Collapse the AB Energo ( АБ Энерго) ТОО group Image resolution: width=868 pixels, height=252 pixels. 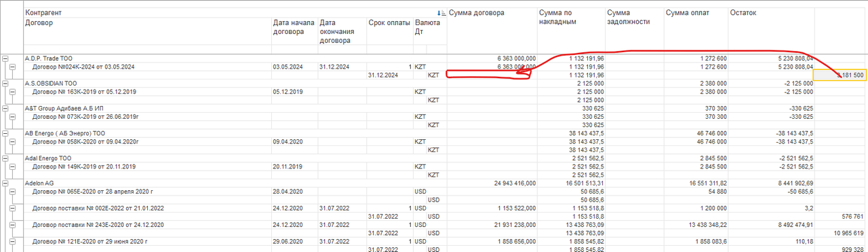coord(6,133)
